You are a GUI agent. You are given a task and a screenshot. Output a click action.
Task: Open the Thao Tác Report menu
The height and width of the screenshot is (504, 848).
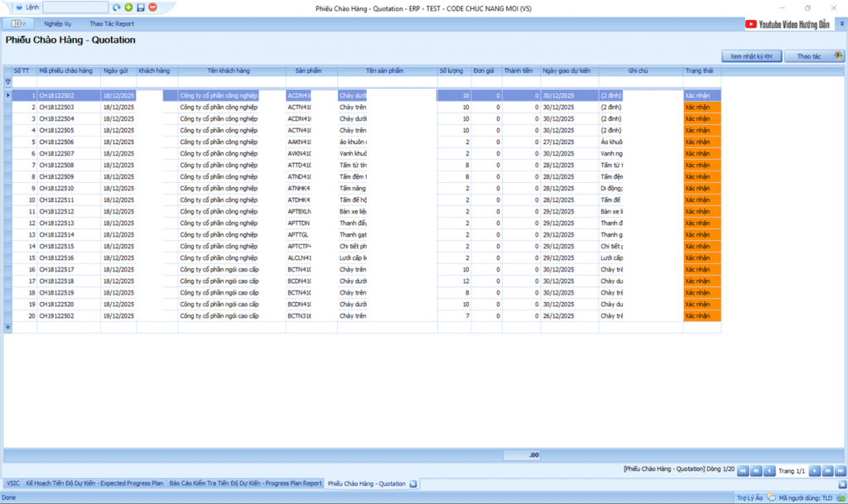coord(112,24)
